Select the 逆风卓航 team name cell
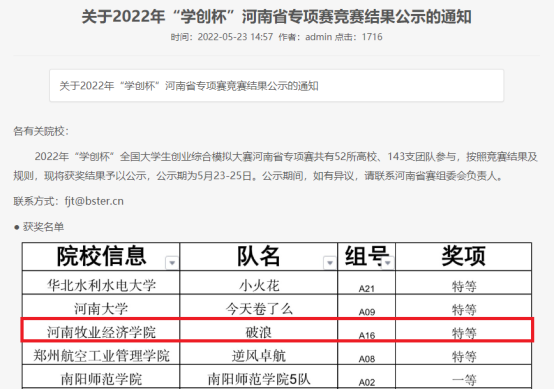554x390 pixels. pyautogui.click(x=259, y=353)
